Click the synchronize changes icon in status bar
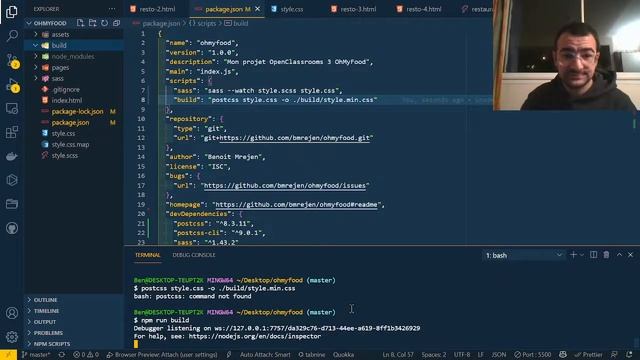The width and height of the screenshot is (640, 360). tap(62, 355)
